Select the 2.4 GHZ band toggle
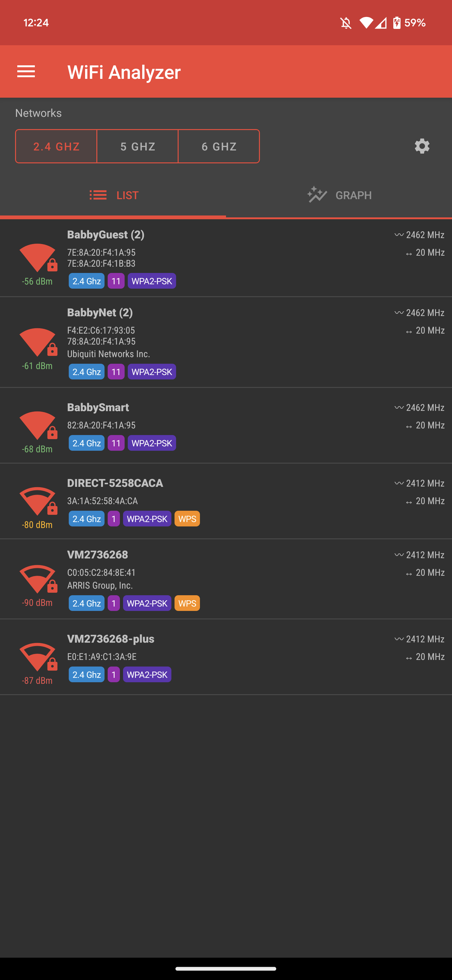 56,146
